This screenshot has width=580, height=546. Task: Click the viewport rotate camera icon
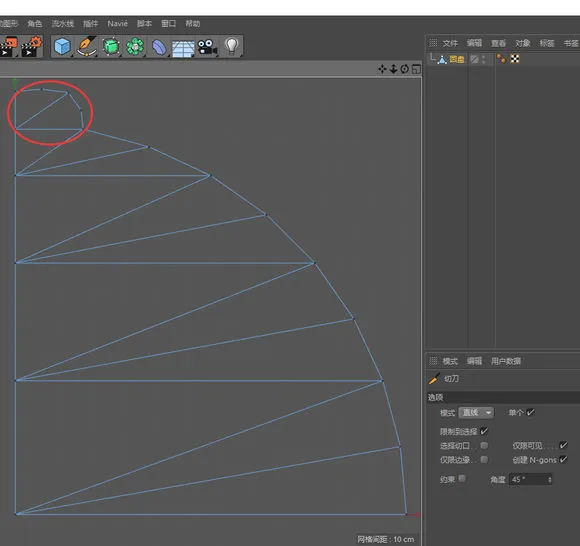[x=405, y=69]
